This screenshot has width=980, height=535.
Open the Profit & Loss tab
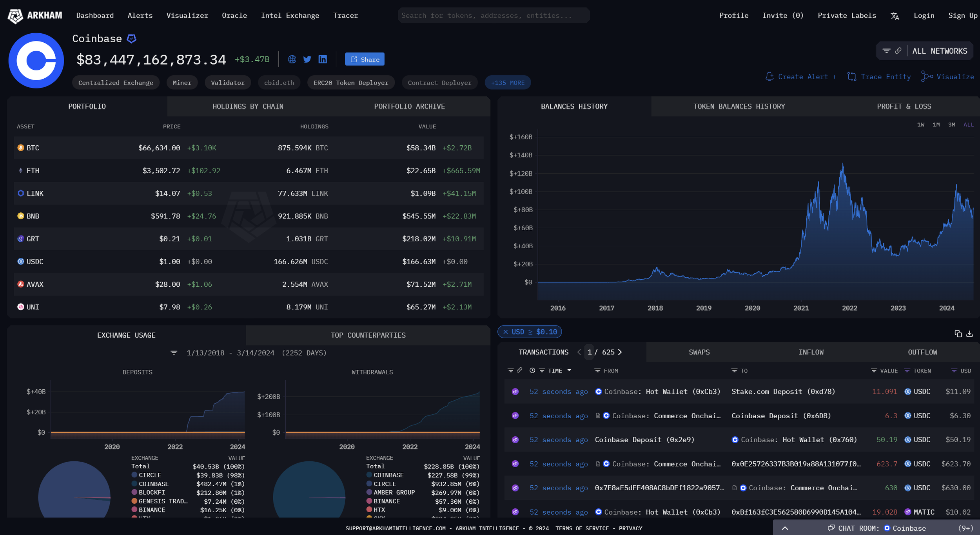pos(904,107)
